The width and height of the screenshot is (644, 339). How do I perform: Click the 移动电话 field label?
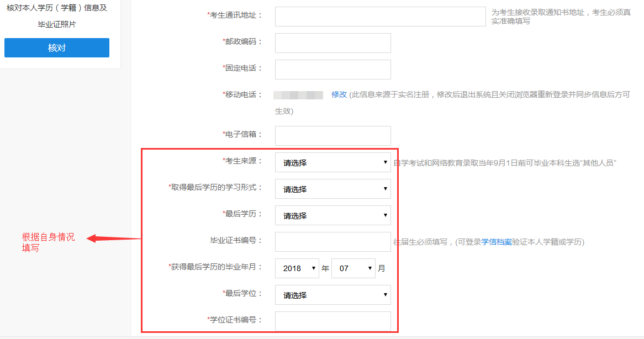[242, 94]
